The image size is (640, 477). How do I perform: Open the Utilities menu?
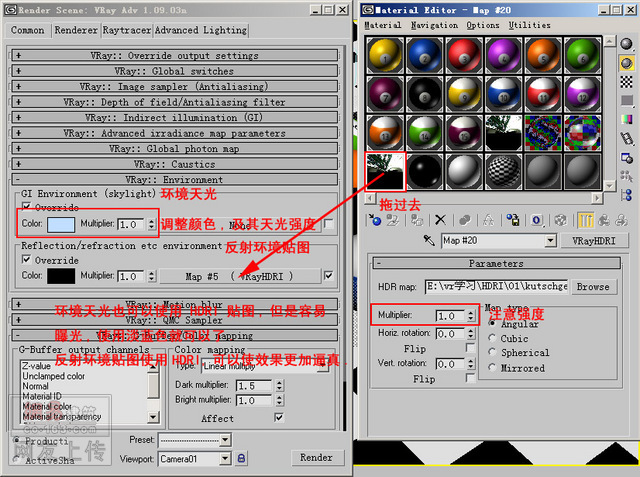pos(529,25)
